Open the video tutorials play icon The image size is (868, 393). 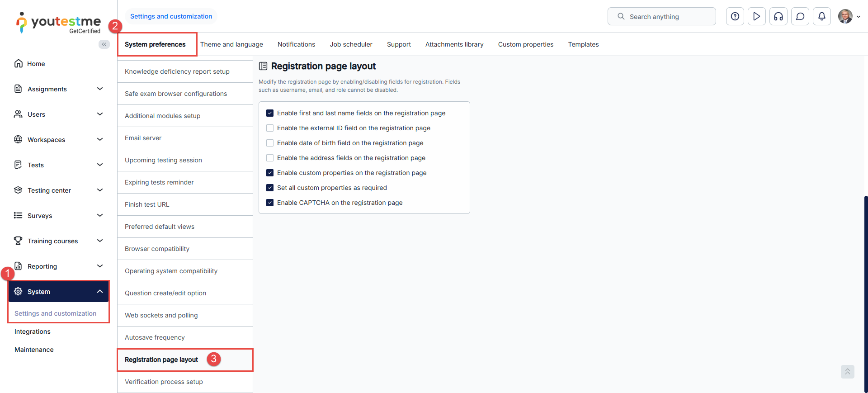tap(757, 17)
